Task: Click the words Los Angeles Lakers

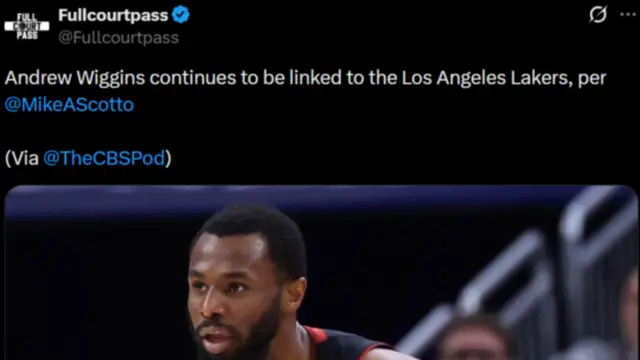Action: [x=484, y=78]
